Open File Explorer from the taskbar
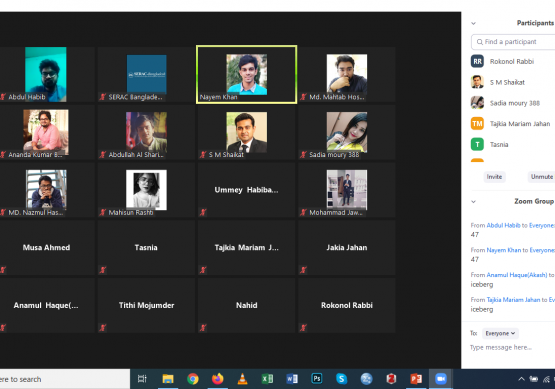The image size is (555, 389). (x=168, y=379)
